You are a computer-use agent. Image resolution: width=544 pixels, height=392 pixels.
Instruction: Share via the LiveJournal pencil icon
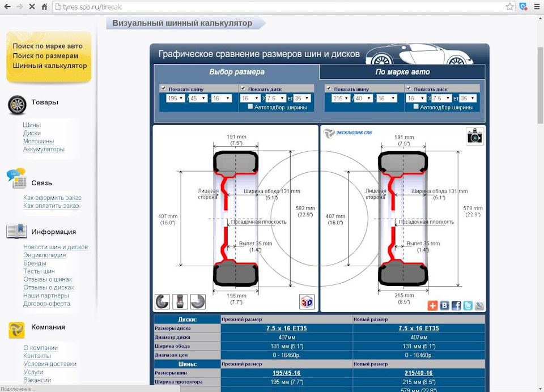(479, 305)
